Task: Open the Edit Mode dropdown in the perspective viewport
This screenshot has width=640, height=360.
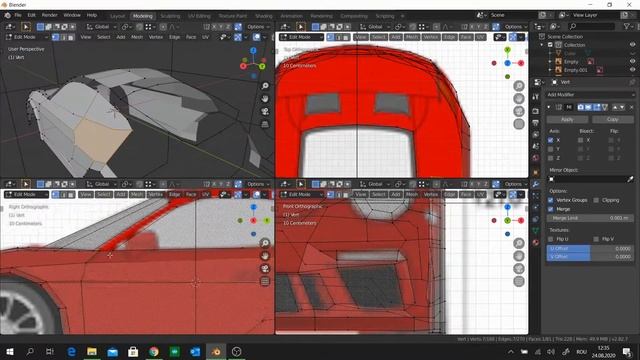Action: pyautogui.click(x=27, y=37)
